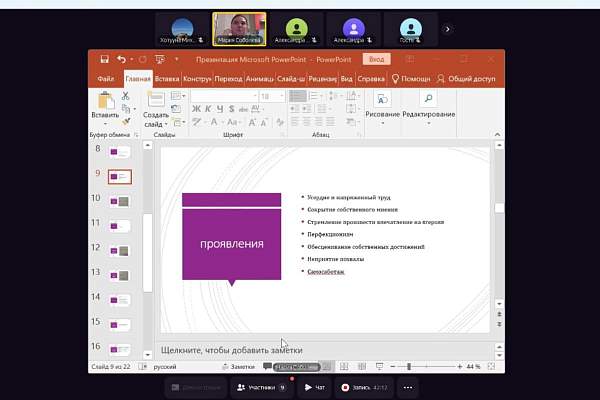
Task: Open comments pane from status bar icon
Action: 267,367
